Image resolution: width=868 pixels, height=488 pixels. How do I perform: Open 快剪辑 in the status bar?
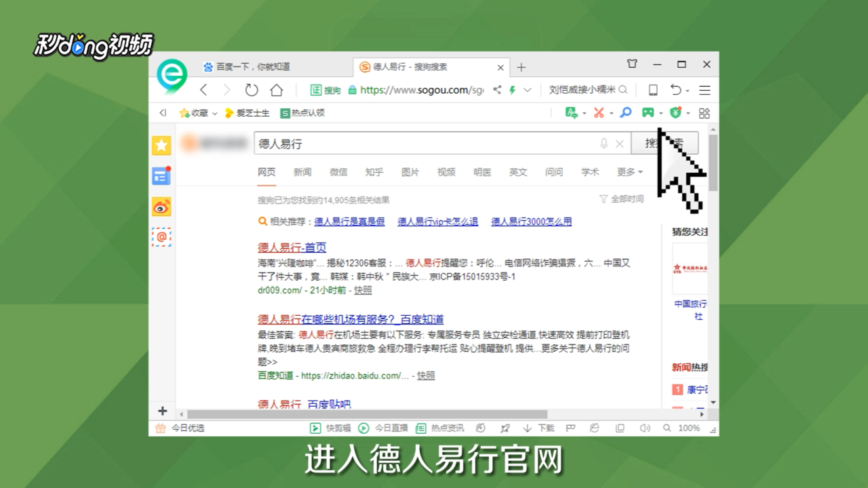330,428
